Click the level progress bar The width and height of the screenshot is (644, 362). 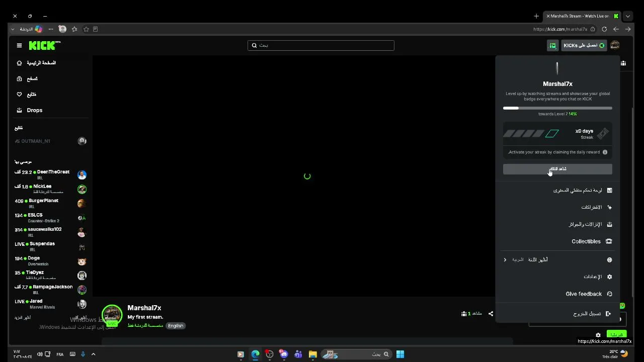pyautogui.click(x=557, y=108)
